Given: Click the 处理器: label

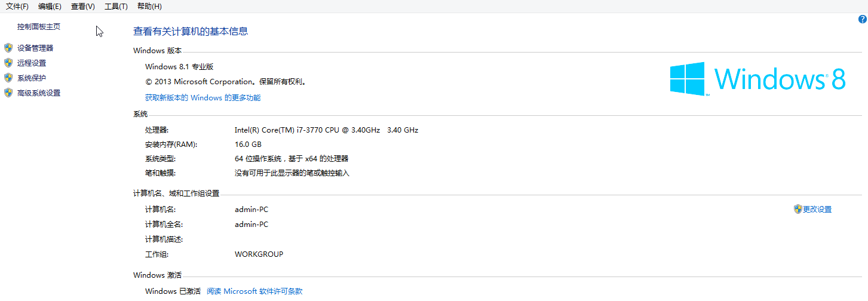Looking at the screenshot, I should click(157, 130).
